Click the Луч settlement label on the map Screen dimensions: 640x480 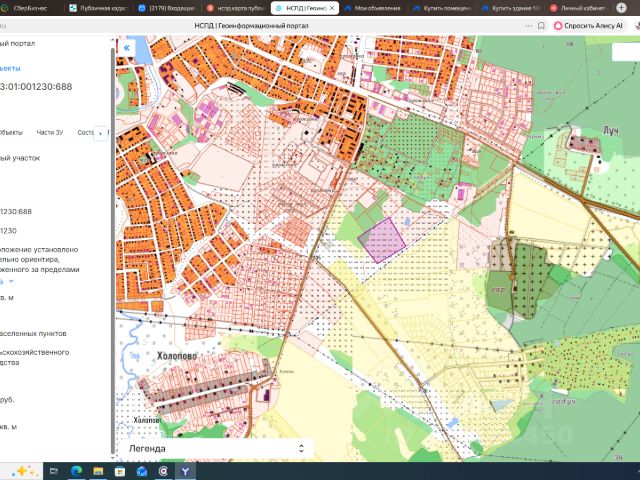(610, 131)
